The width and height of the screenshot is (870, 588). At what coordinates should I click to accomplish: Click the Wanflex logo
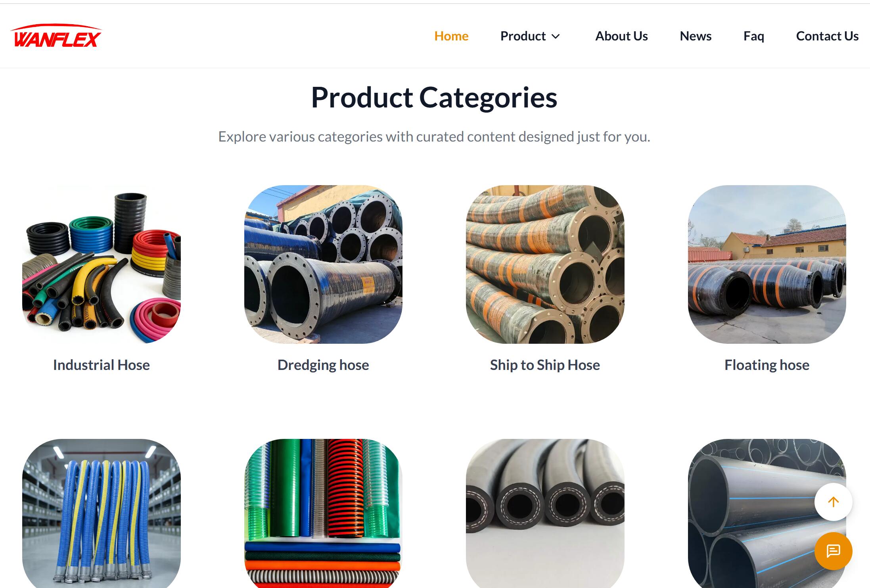56,36
